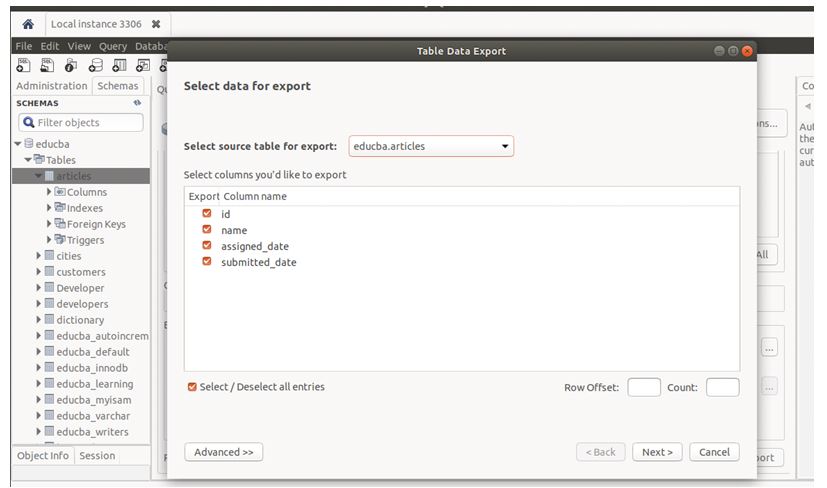Uncheck the id column export checkbox
The height and width of the screenshot is (488, 827).
click(x=207, y=214)
